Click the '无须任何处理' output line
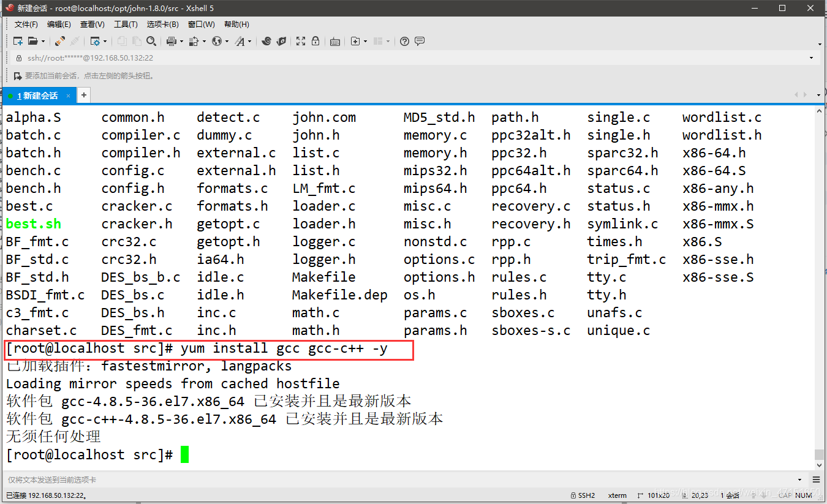The width and height of the screenshot is (827, 504). (53, 437)
